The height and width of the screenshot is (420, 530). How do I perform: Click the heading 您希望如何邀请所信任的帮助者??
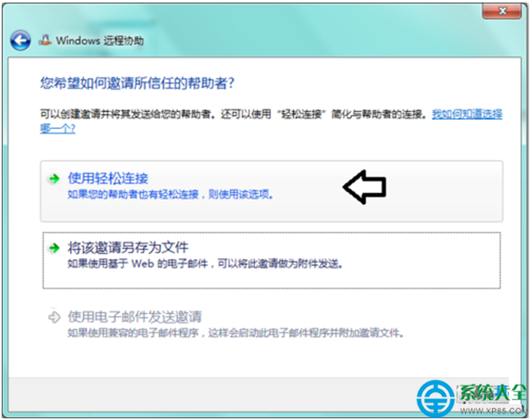[138, 83]
